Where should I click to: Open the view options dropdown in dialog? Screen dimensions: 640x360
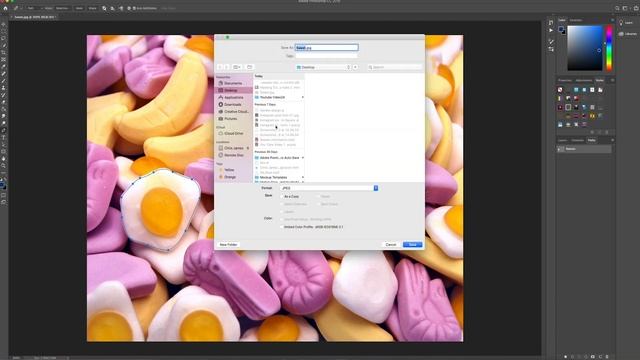pyautogui.click(x=237, y=67)
